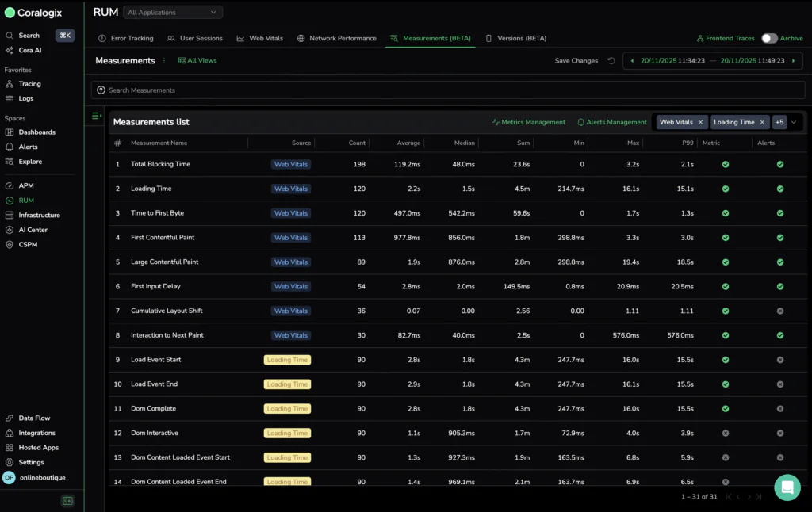Screen dimensions: 812x512
Task: Click the Alerts status icon for Cumulative Layout Shift
Action: (780, 311)
